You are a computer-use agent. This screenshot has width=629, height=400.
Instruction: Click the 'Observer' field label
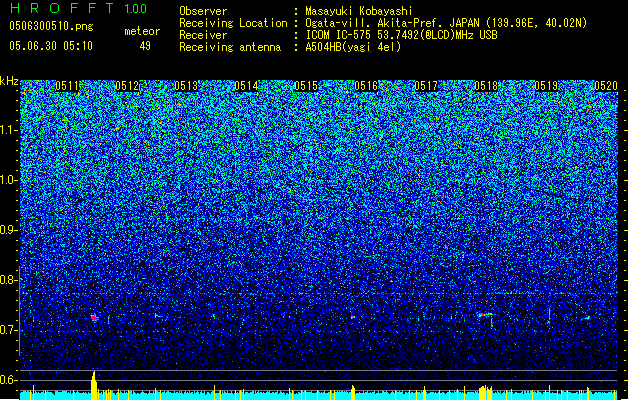click(x=203, y=11)
